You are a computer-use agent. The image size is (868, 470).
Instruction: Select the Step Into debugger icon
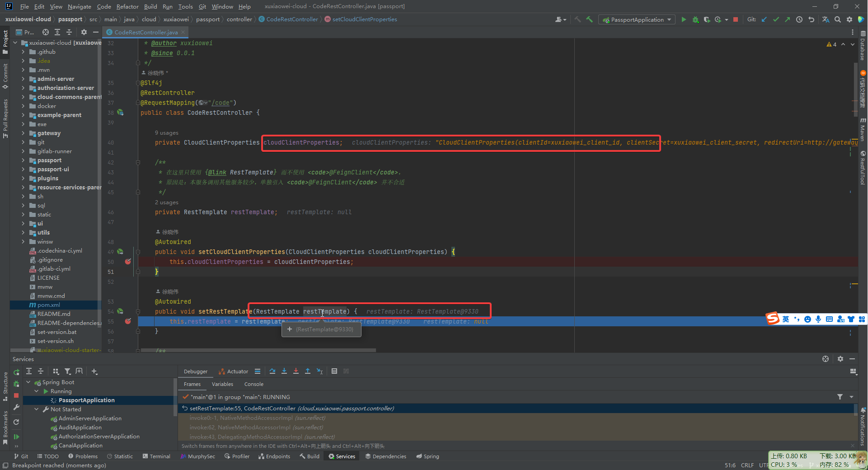click(x=284, y=371)
